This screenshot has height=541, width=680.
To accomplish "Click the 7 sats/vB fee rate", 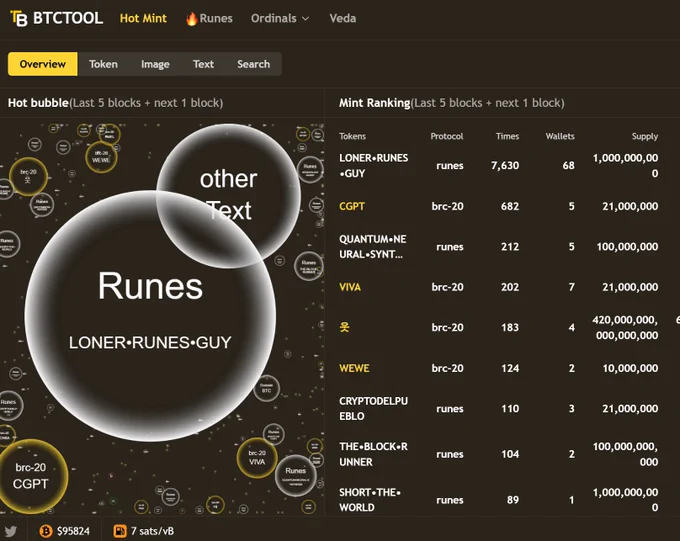I will pyautogui.click(x=152, y=531).
